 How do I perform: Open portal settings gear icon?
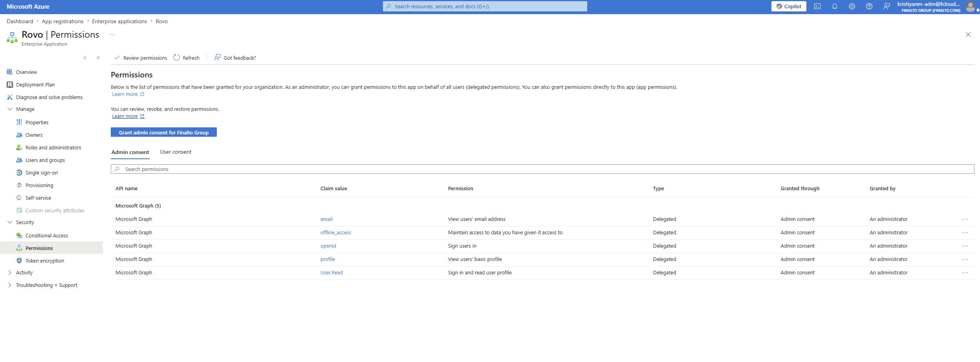click(852, 6)
